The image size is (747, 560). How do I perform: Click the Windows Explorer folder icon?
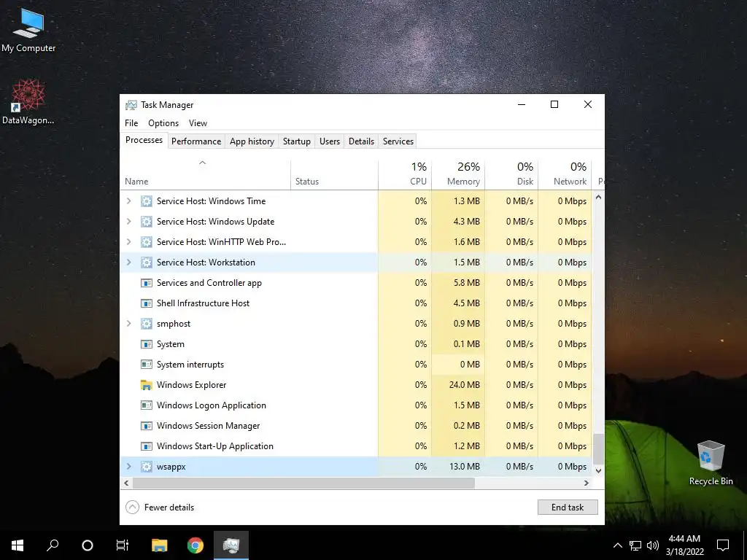point(146,385)
